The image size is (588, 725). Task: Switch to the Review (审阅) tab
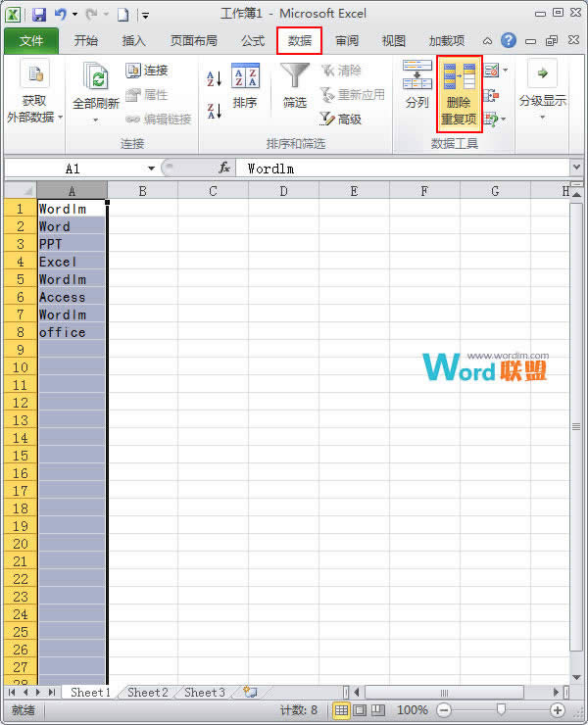(x=347, y=41)
